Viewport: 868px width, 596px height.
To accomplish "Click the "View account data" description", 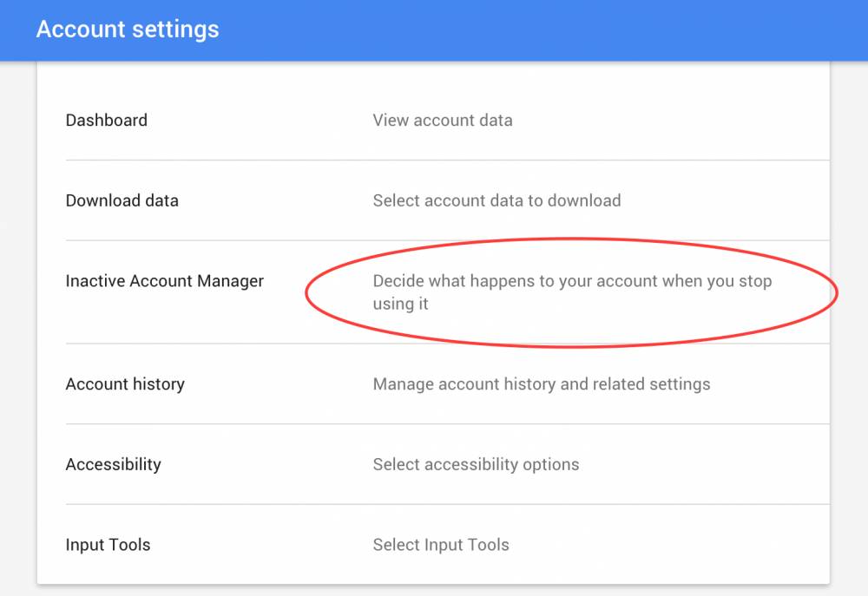I will coord(443,120).
